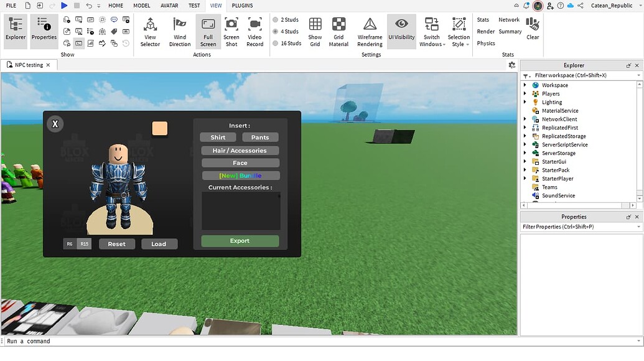Click the green Export button
The height and width of the screenshot is (361, 644).
coord(240,240)
